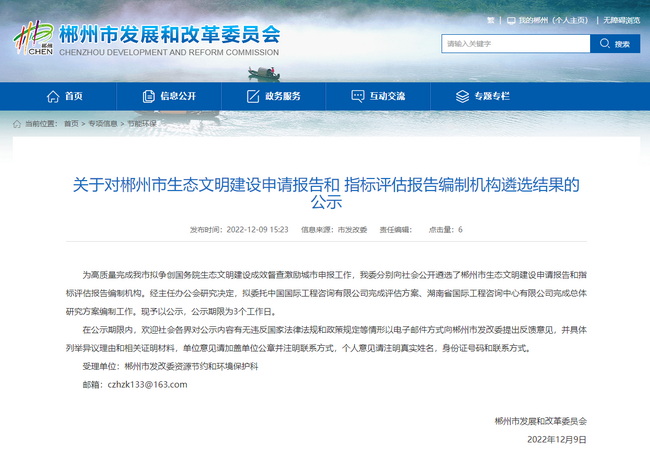Click 首页 in the breadcrumb path
The height and width of the screenshot is (451, 650).
click(71, 124)
